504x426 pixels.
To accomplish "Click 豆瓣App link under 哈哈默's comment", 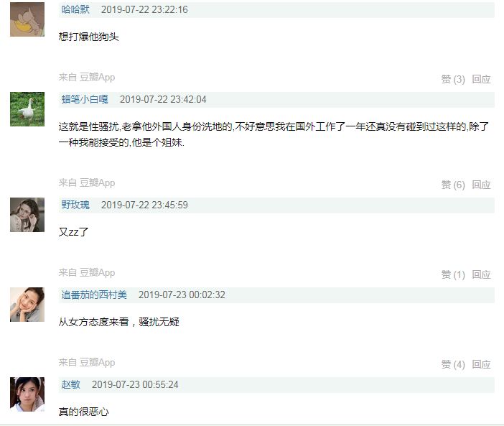I will click(98, 78).
